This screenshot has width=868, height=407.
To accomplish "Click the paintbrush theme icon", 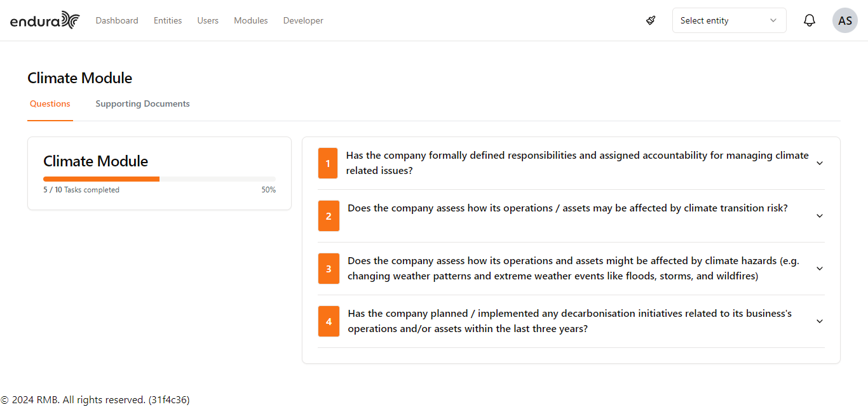I will tap(651, 20).
